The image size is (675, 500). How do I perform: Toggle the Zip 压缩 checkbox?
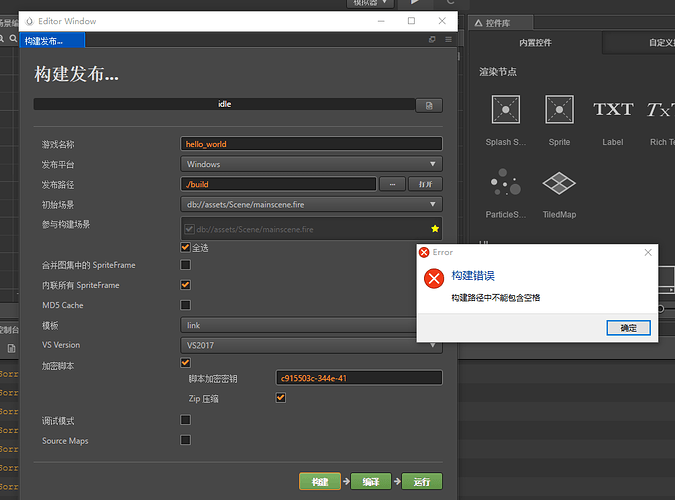click(281, 398)
